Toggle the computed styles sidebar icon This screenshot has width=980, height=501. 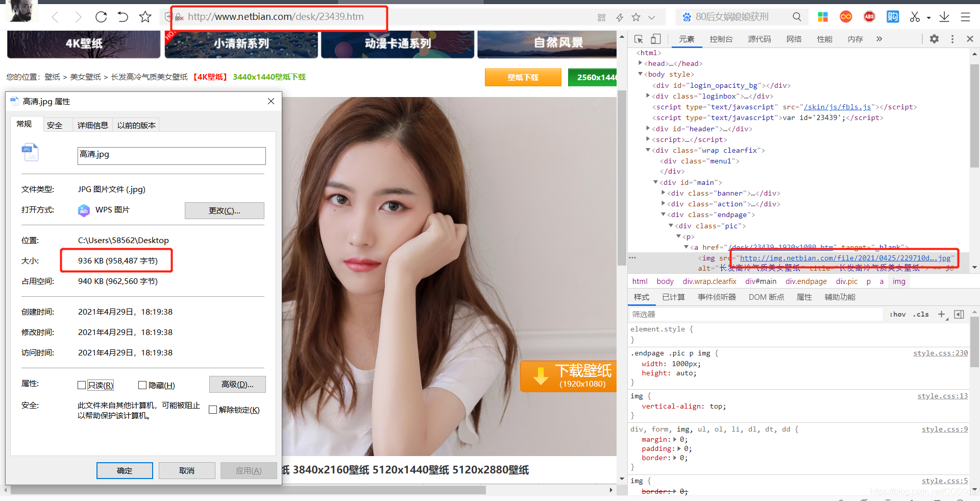(959, 314)
